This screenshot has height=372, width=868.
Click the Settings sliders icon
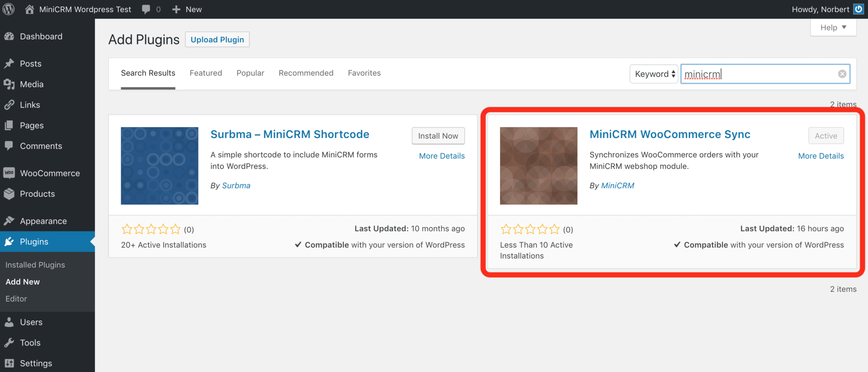[9, 363]
